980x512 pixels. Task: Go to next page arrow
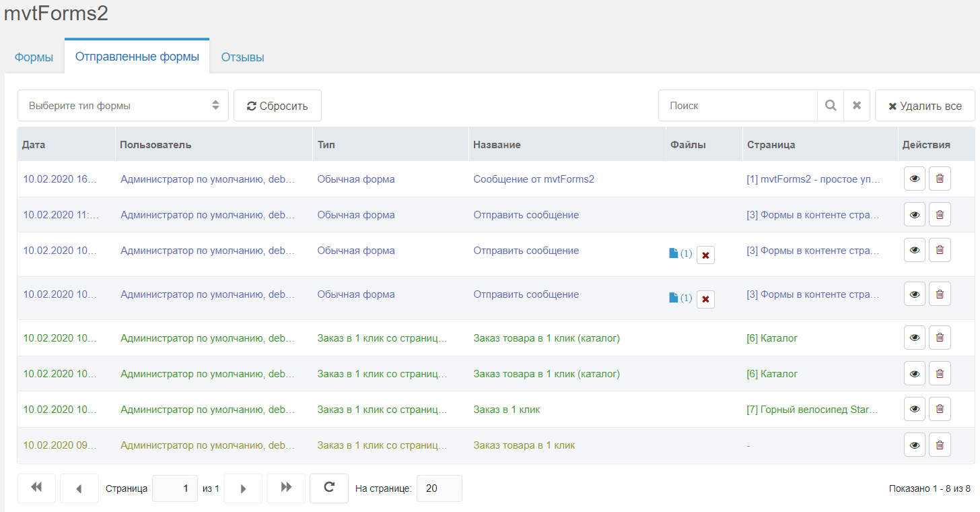pyautogui.click(x=243, y=488)
